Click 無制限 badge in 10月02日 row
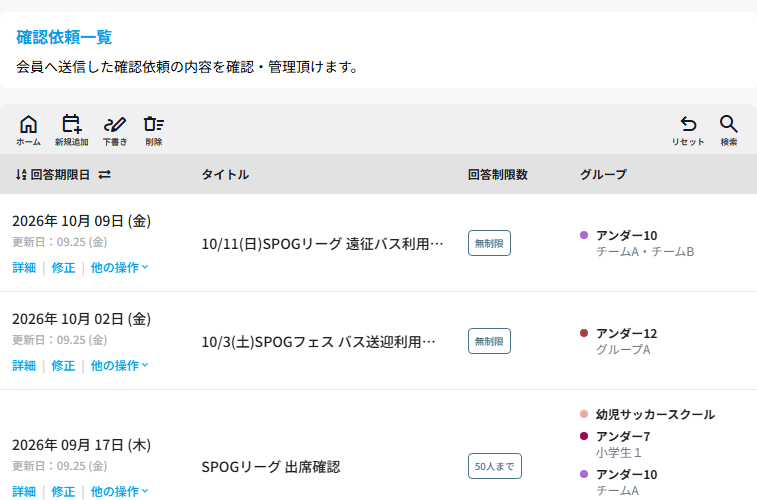This screenshot has height=500, width=757. [489, 341]
